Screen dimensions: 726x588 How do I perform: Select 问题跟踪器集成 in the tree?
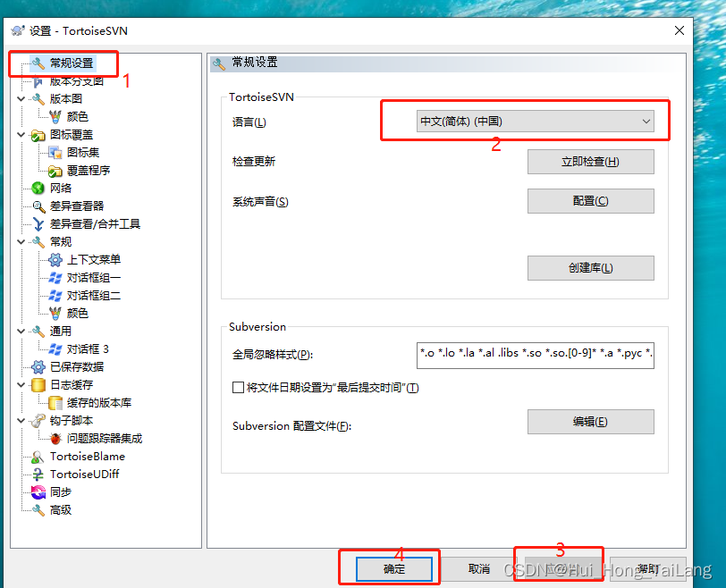105,439
